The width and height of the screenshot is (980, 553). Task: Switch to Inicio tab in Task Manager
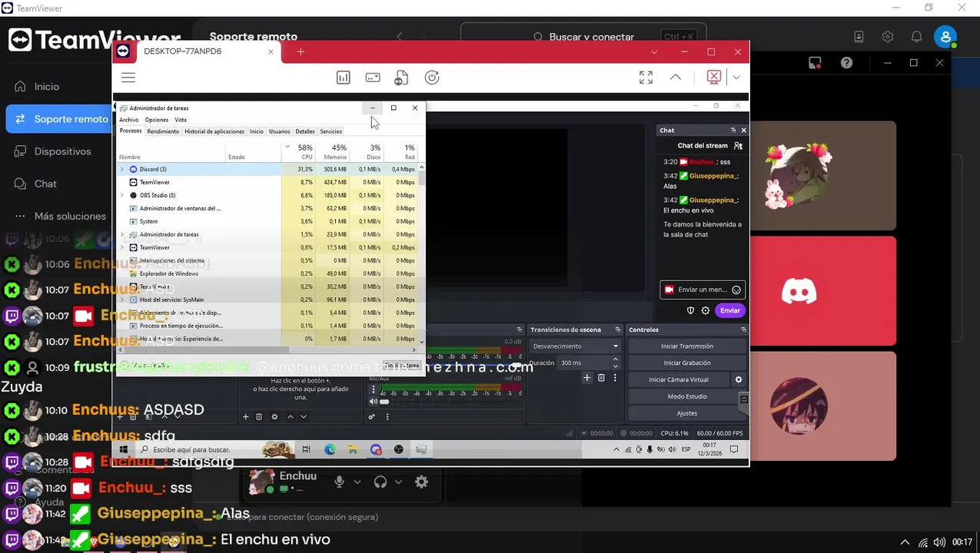pos(257,131)
